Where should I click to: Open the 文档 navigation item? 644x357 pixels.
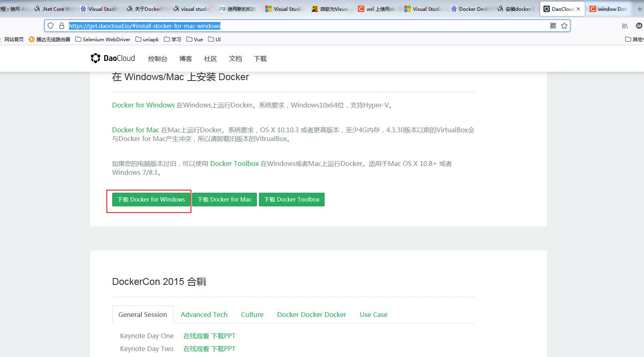pos(235,59)
